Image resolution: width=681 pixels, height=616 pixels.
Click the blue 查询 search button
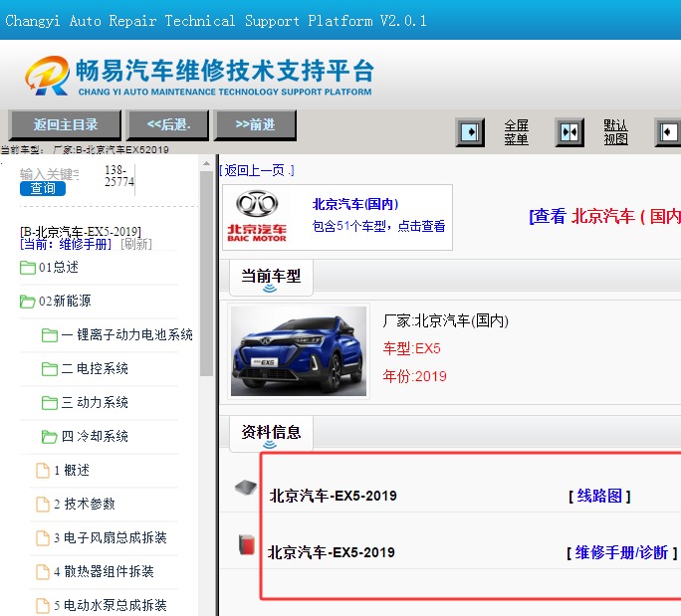click(43, 188)
